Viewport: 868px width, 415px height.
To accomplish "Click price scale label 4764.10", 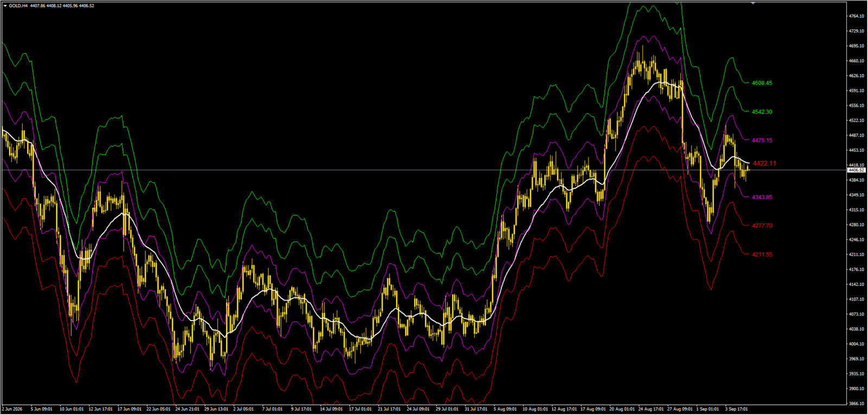I will pyautogui.click(x=857, y=16).
